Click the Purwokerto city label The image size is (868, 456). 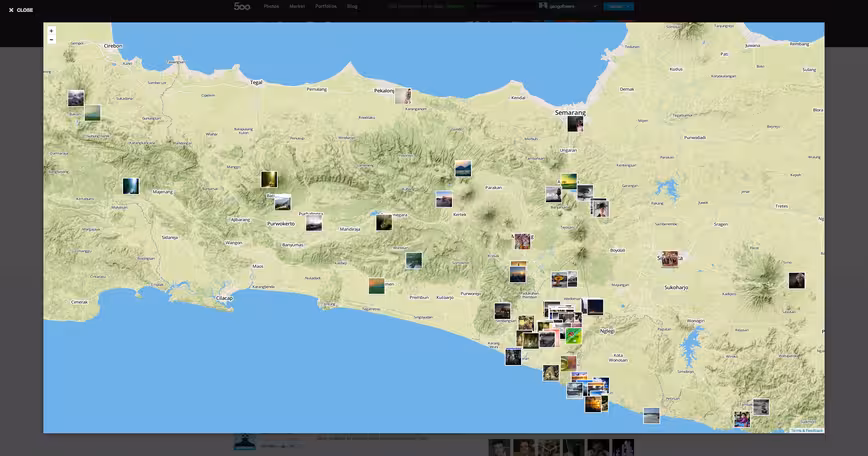(281, 224)
